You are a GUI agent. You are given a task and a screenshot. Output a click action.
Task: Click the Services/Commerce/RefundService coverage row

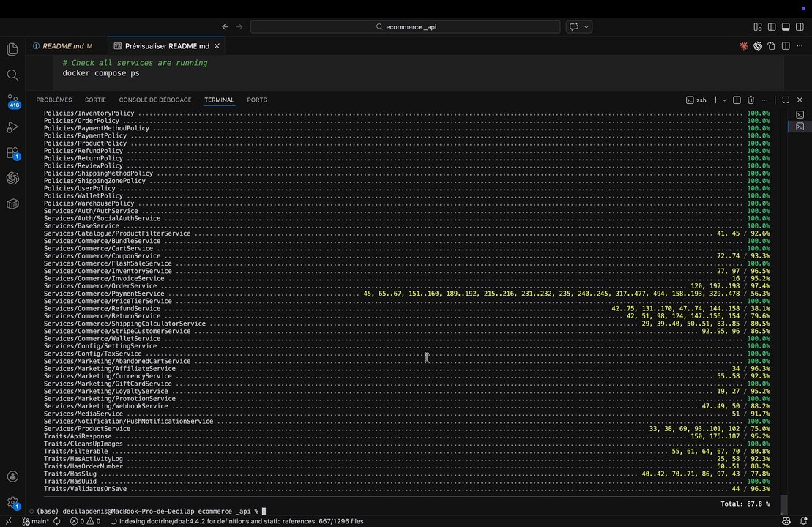click(x=406, y=309)
